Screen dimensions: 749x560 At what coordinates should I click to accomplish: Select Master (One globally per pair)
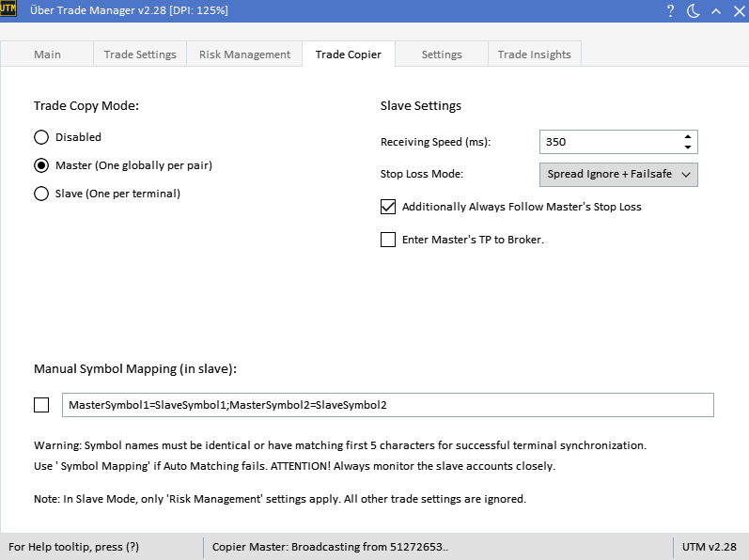[x=41, y=165]
